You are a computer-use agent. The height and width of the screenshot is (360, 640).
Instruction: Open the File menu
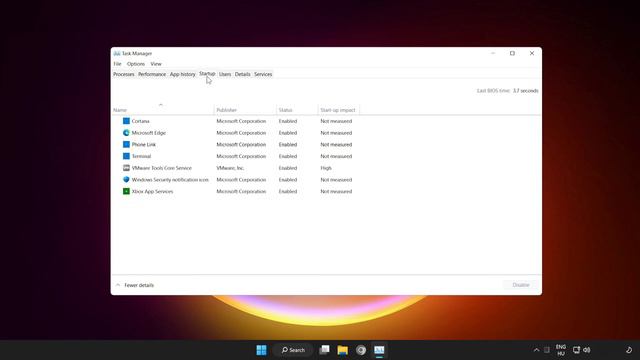tap(118, 64)
